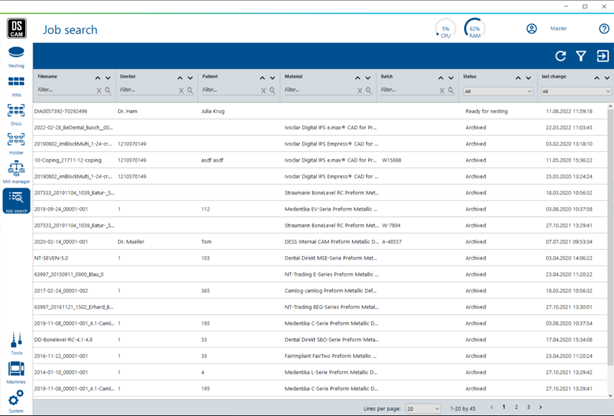Open the Discs section

pos(16,114)
